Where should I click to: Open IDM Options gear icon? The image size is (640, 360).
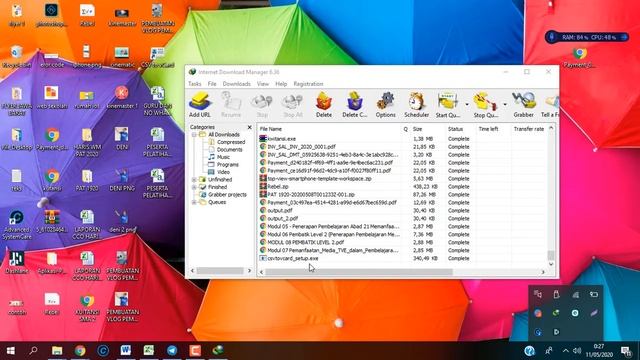click(385, 104)
